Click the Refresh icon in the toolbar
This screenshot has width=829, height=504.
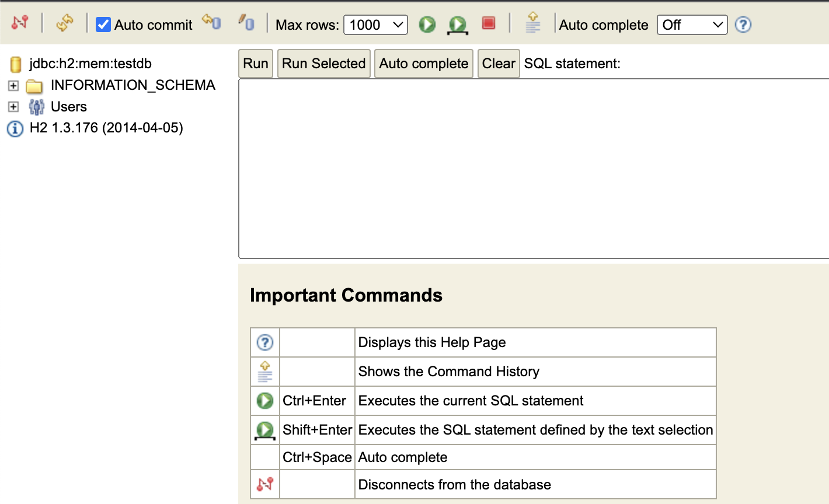pos(65,23)
